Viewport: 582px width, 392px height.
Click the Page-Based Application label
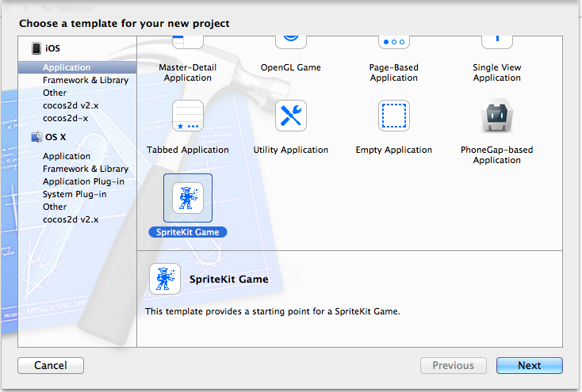394,73
